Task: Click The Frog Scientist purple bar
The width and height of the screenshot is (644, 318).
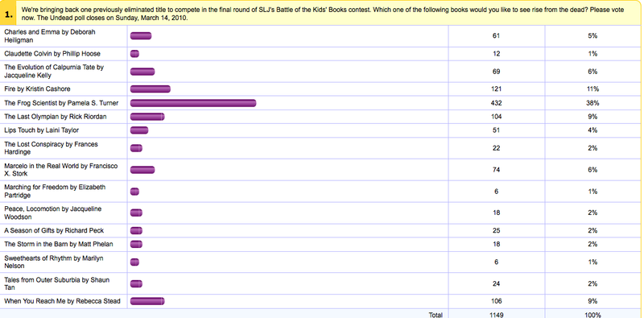Action: (193, 103)
